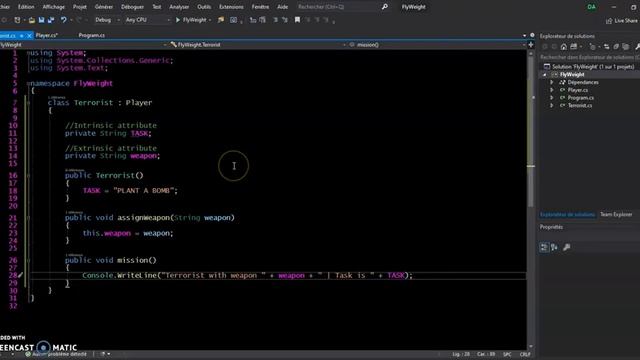Collapse the assignWeapon method outline toggle
This screenshot has width=640, height=360.
28,218
